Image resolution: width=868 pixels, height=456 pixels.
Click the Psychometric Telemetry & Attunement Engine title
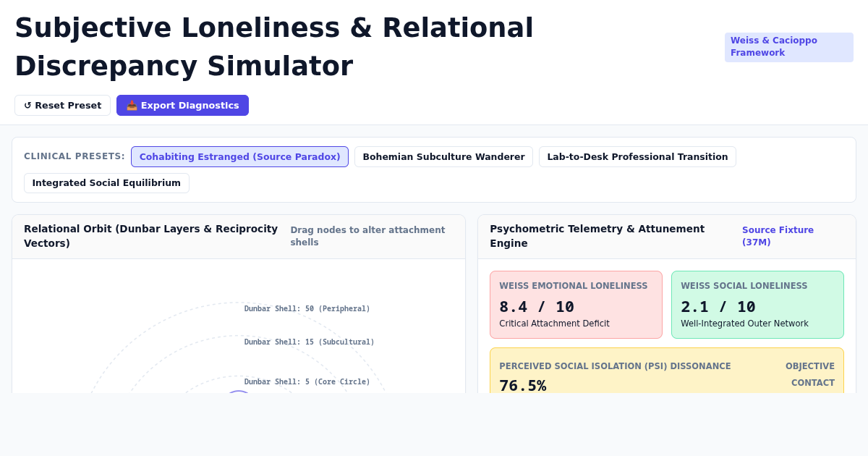tap(597, 236)
